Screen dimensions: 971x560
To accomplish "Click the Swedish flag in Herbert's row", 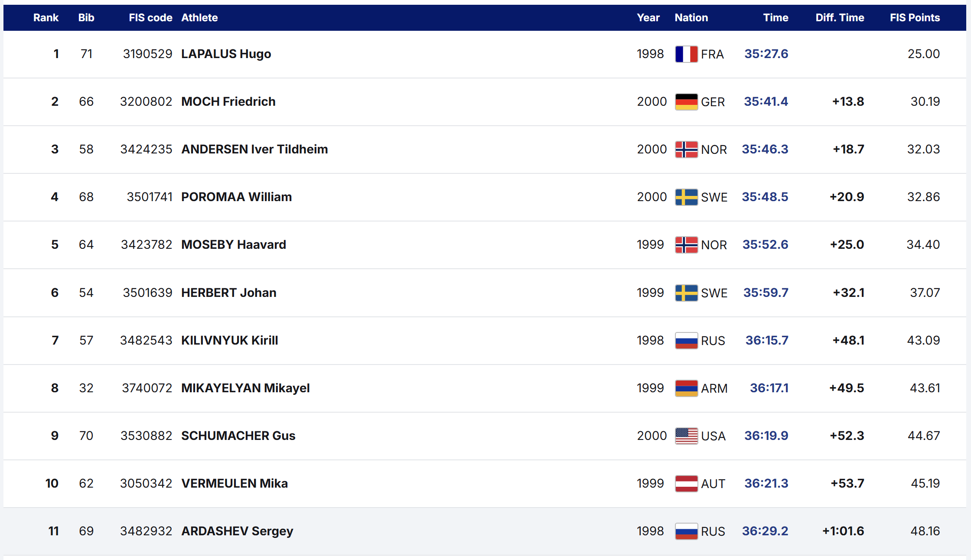I will pos(686,293).
